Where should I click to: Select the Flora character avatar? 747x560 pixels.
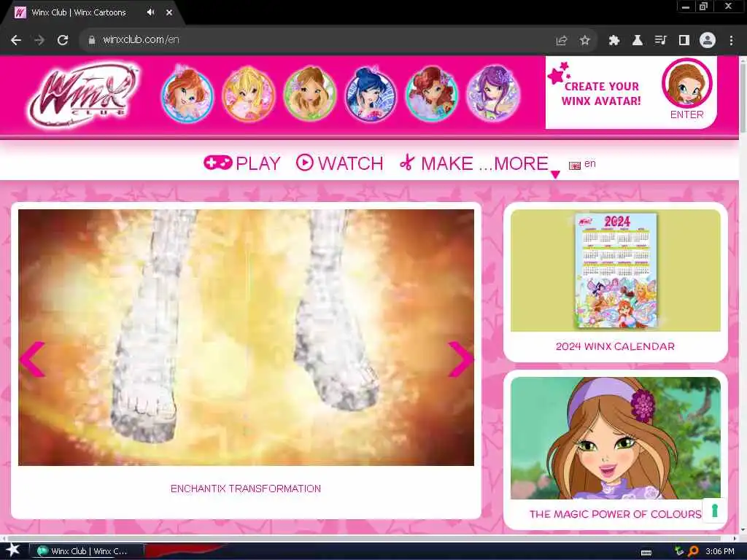click(309, 94)
